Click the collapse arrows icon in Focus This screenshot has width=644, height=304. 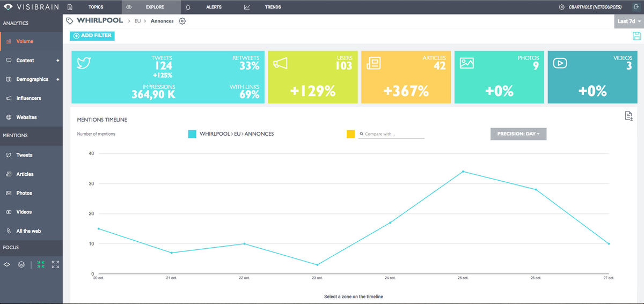click(41, 264)
